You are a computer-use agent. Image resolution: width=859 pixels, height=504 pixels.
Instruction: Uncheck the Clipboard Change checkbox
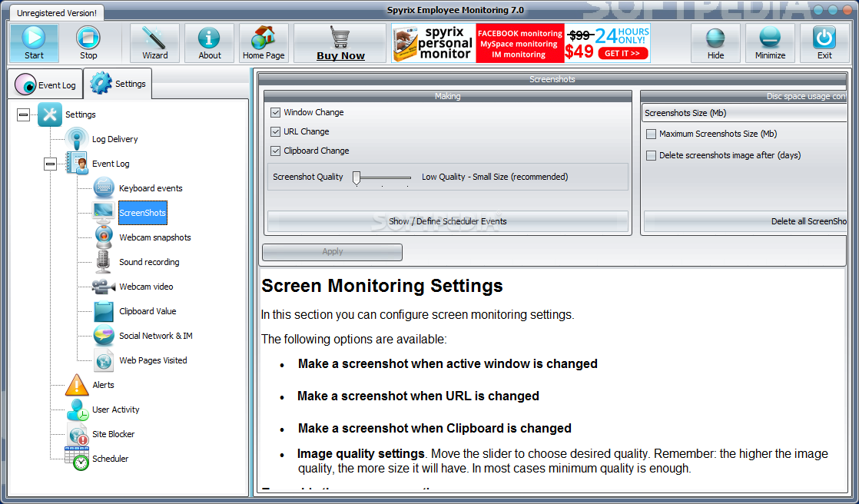point(275,151)
